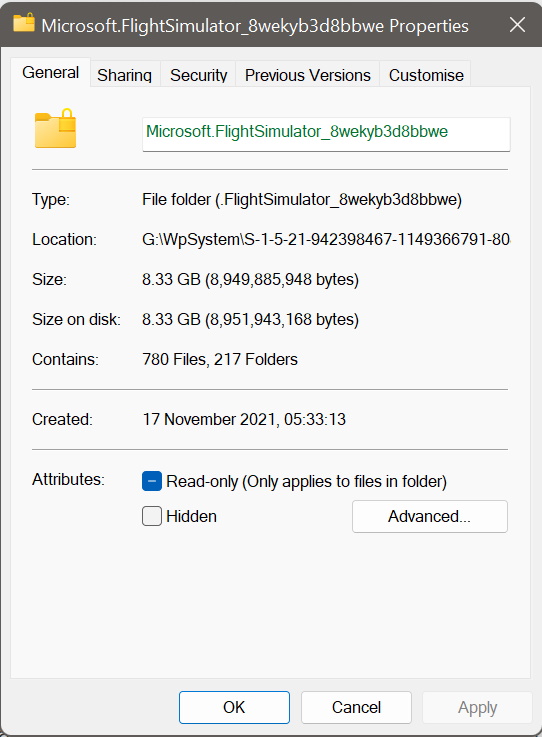542x737 pixels.
Task: Click the Size on disk label
Action: click(x=76, y=320)
